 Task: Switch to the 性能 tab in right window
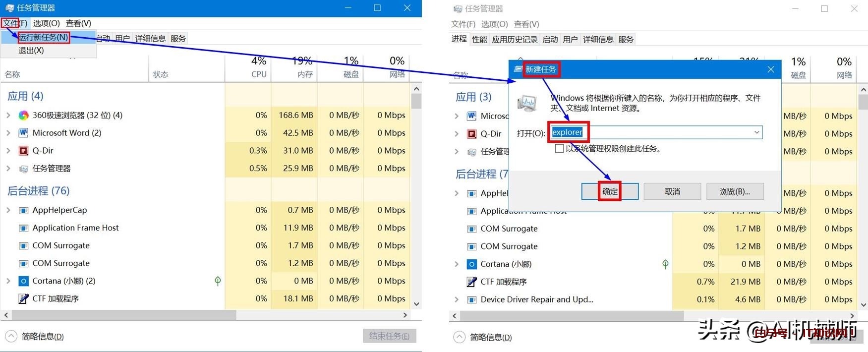[x=479, y=39]
